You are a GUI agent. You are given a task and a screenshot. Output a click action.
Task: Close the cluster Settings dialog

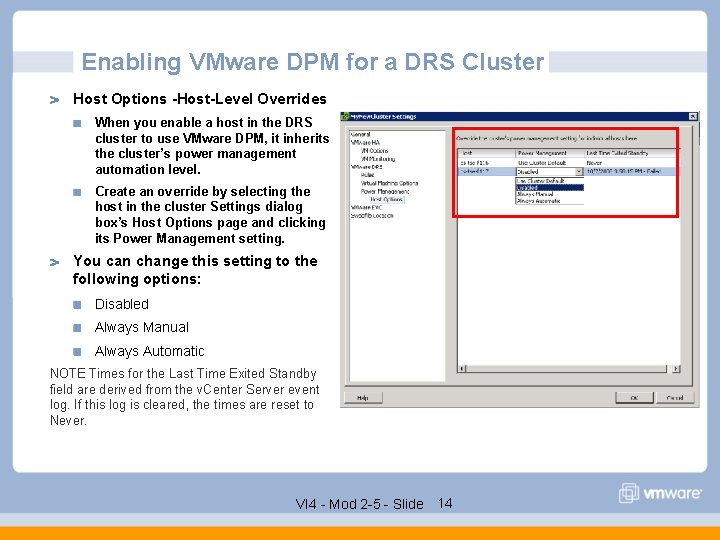[693, 117]
